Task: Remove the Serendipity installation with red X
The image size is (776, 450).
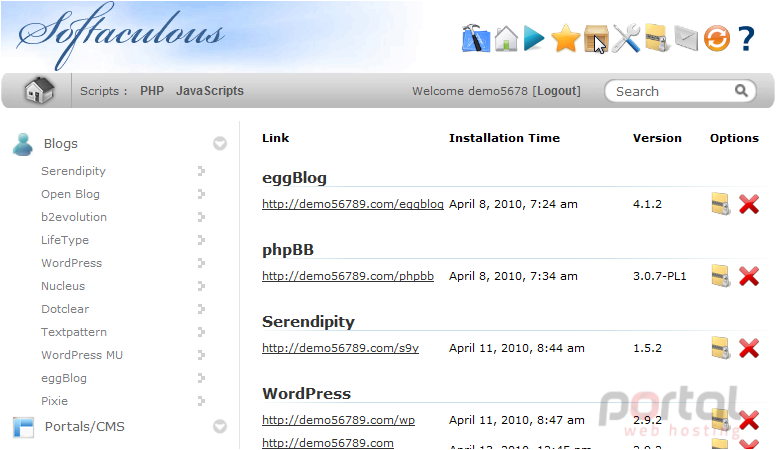Action: (x=749, y=348)
